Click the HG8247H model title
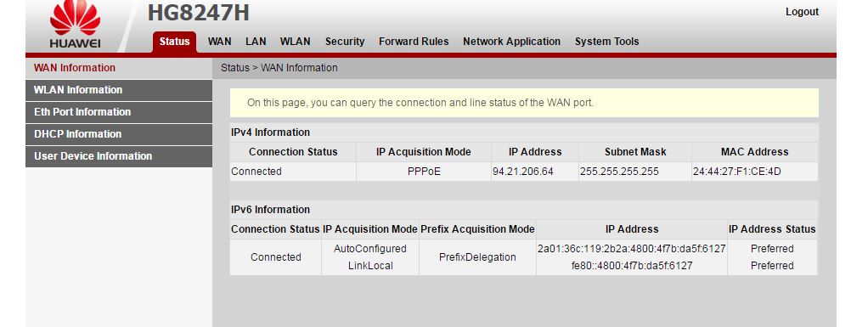 198,13
